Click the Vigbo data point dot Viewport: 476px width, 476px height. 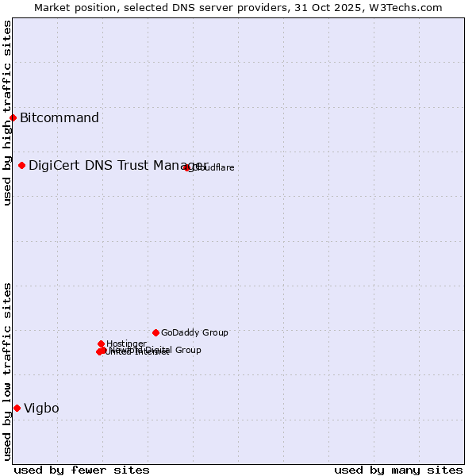click(x=17, y=408)
